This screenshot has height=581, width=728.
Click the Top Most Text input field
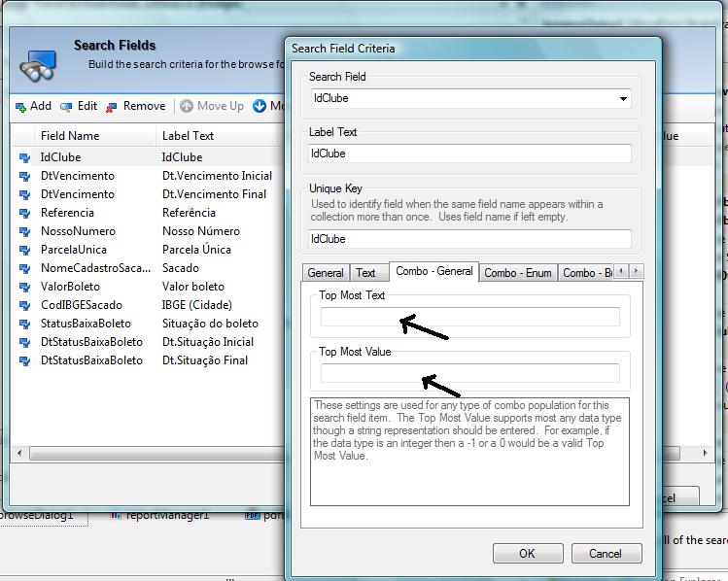tap(469, 317)
